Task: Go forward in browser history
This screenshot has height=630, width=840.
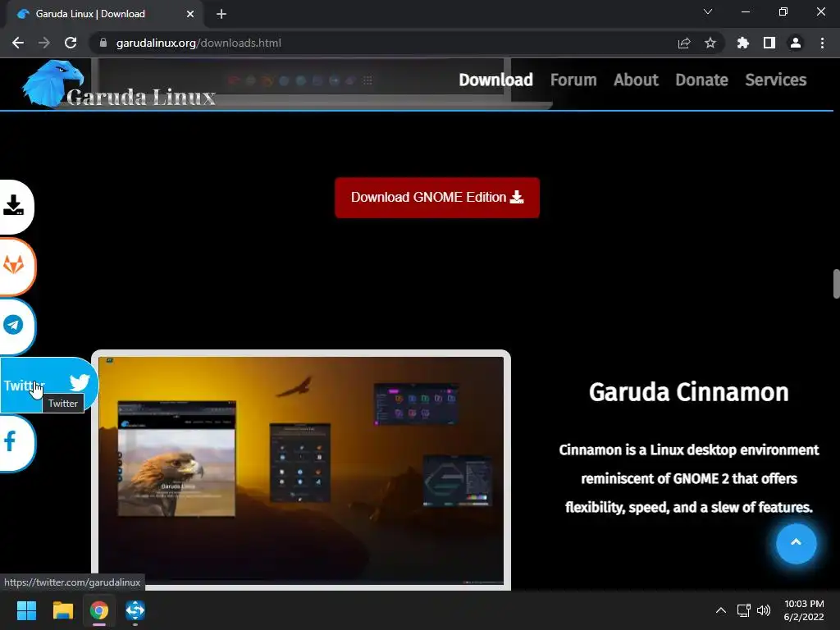Action: [x=44, y=43]
